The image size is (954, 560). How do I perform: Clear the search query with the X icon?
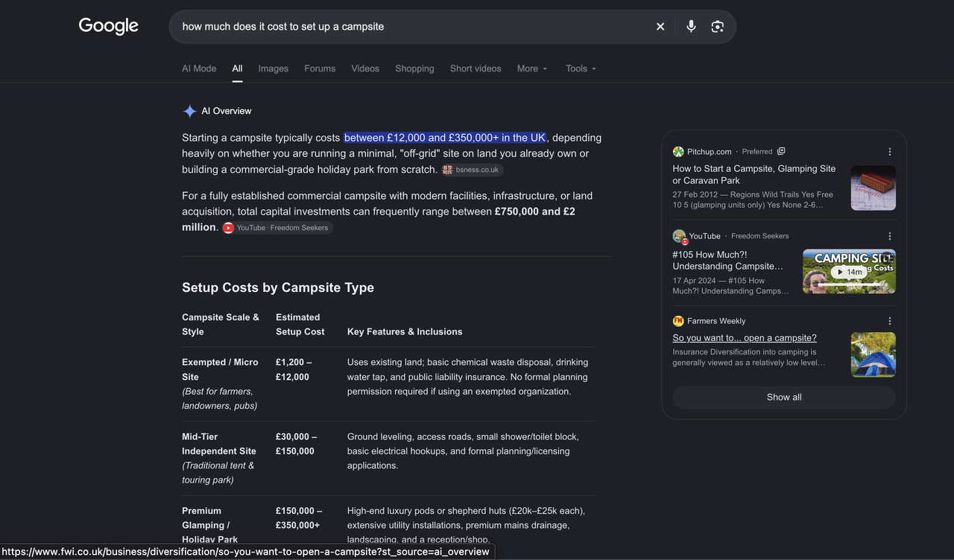click(660, 27)
